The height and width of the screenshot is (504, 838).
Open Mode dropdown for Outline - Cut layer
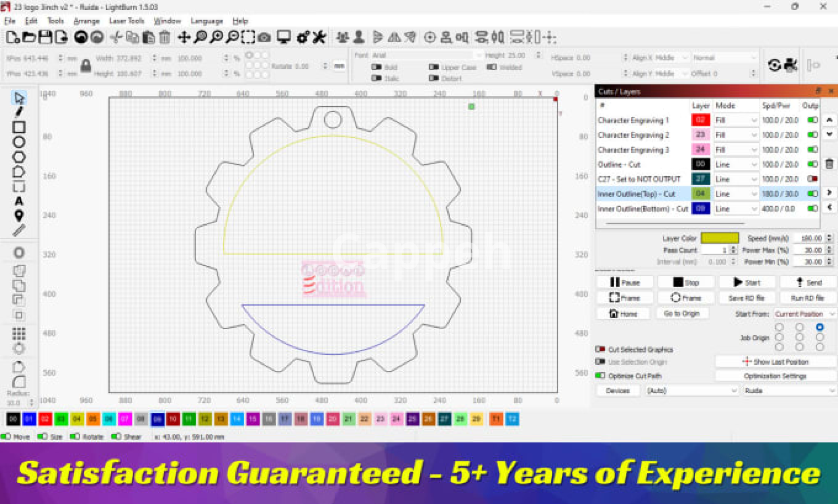pos(736,165)
